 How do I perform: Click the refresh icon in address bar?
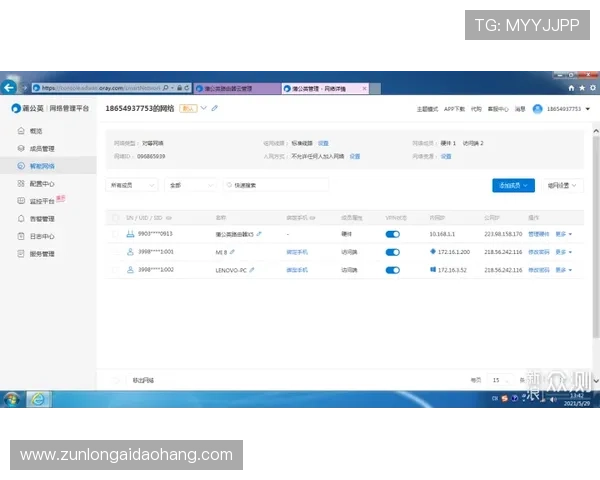187,88
